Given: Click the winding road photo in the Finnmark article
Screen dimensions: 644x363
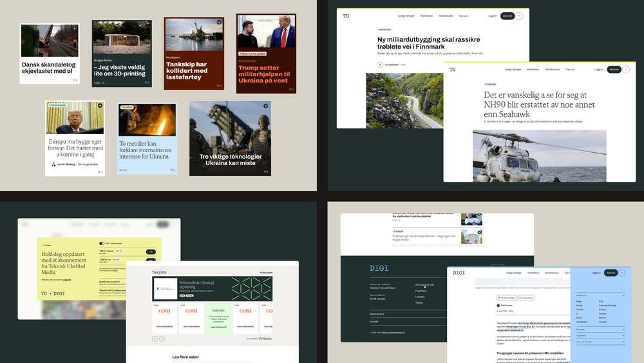Looking at the screenshot, I should point(404,101).
